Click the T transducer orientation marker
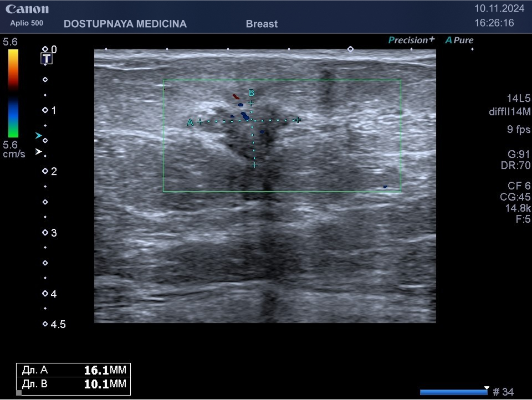Image resolution: width=532 pixels, height=400 pixels. (48, 59)
